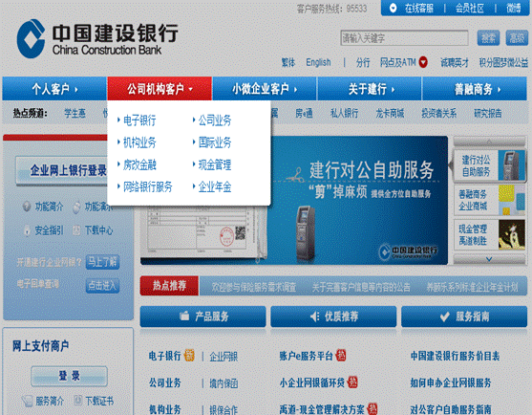Screen dimensions: 532x415
Task: Expand the 关于建行 menu
Action: 370,89
